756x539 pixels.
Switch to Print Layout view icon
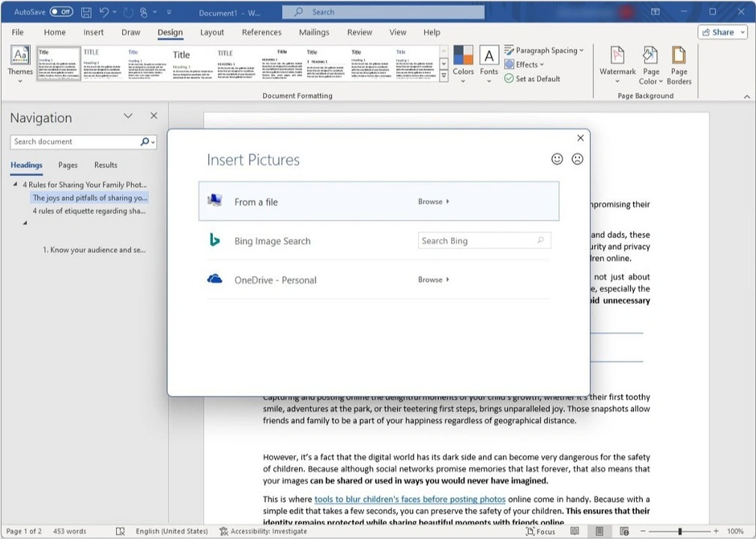coord(599,532)
